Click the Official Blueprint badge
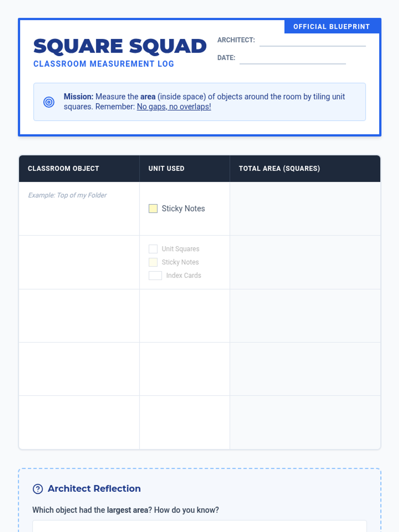The width and height of the screenshot is (399, 532). tap(332, 27)
